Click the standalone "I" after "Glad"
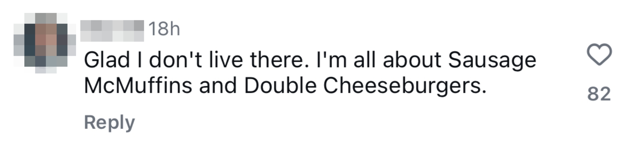Image resolution: width=644 pixels, height=148 pixels. point(140,60)
